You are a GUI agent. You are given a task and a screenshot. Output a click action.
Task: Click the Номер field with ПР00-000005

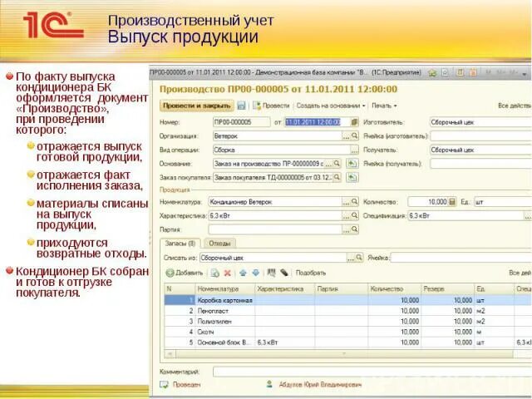pos(242,122)
